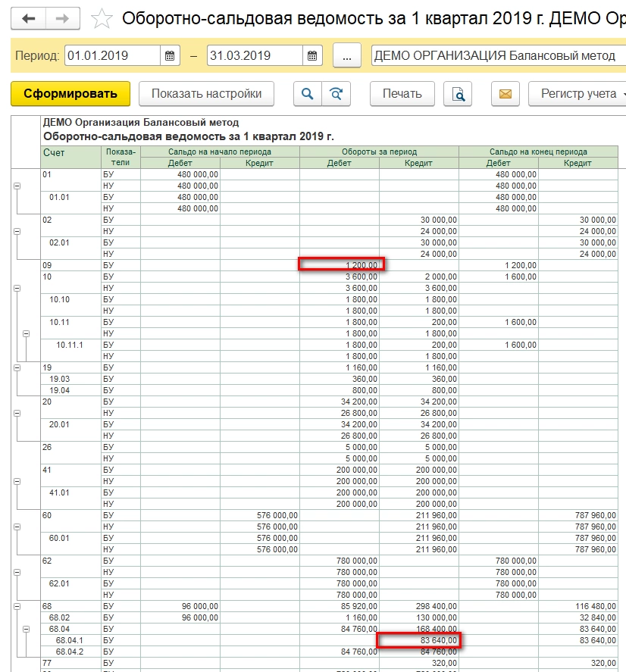Image resolution: width=626 pixels, height=672 pixels.
Task: Open calendar for period end date
Action: 311,56
